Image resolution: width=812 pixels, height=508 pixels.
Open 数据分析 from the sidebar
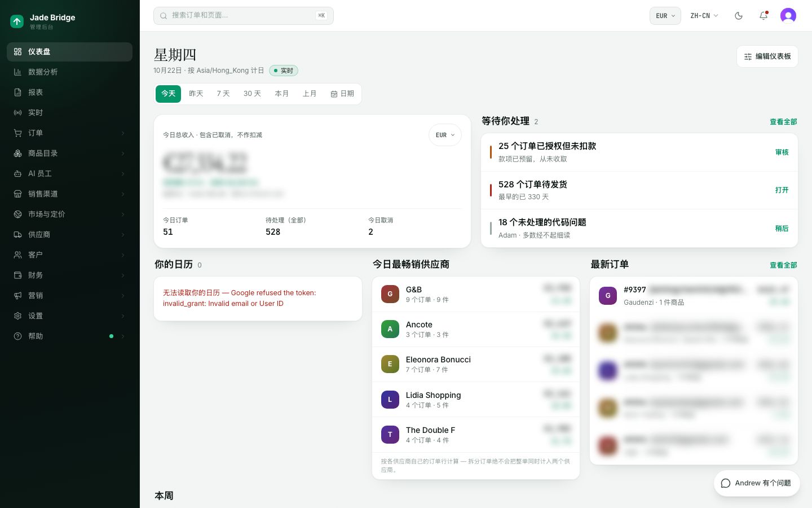click(69, 72)
